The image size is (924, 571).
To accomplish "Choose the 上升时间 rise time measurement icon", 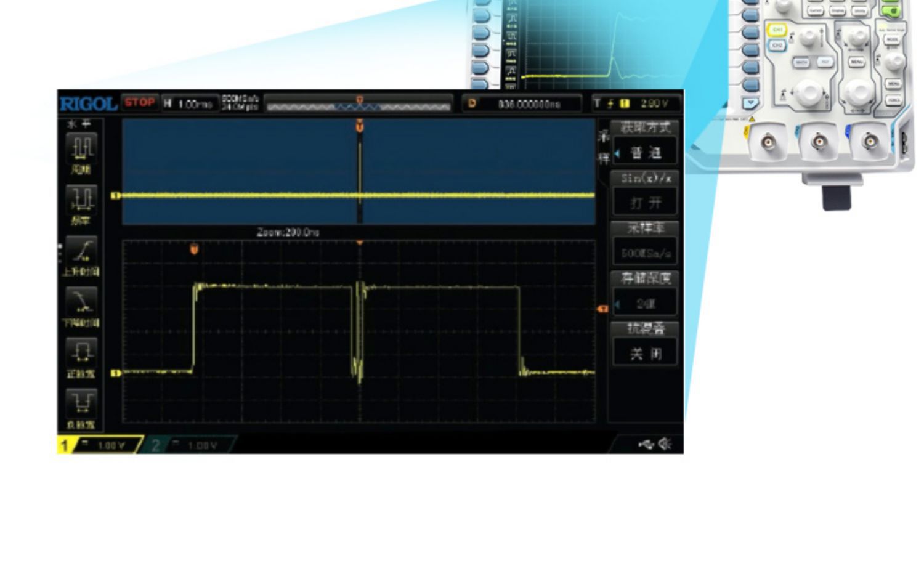I will click(x=81, y=251).
